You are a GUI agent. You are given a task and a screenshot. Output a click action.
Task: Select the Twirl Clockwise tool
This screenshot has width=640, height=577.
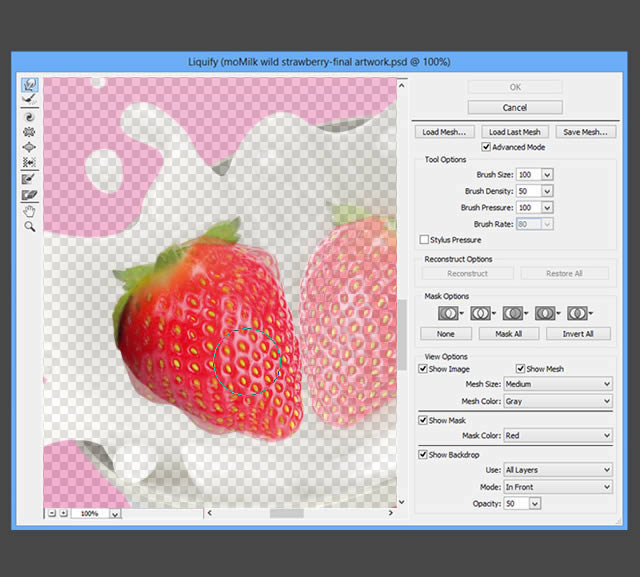(29, 117)
